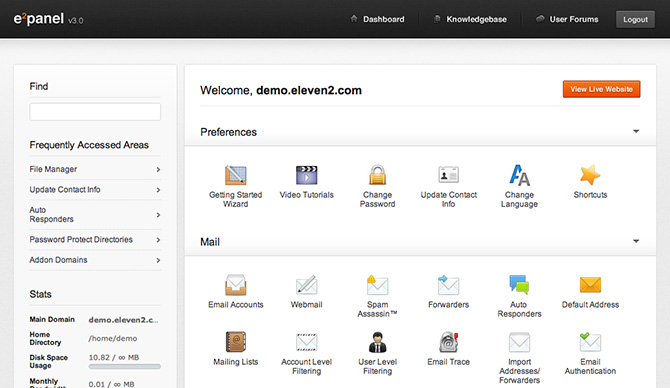Open Email Authentication icon

[x=590, y=342]
